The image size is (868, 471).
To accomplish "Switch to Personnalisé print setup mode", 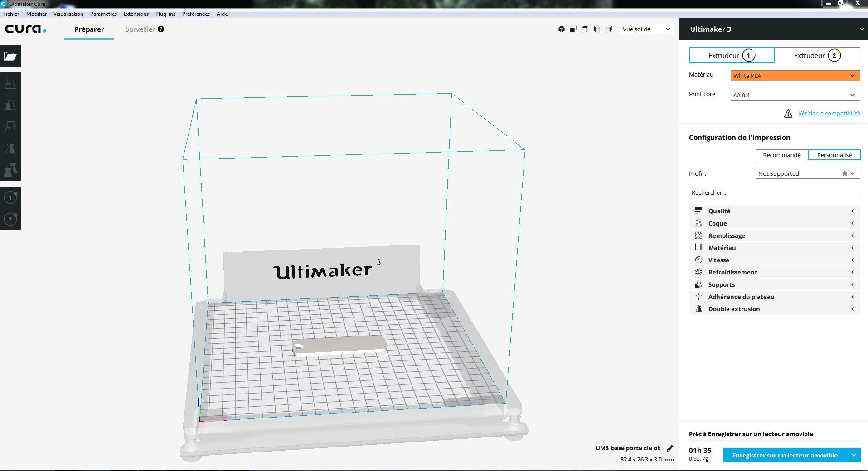I will coord(834,155).
